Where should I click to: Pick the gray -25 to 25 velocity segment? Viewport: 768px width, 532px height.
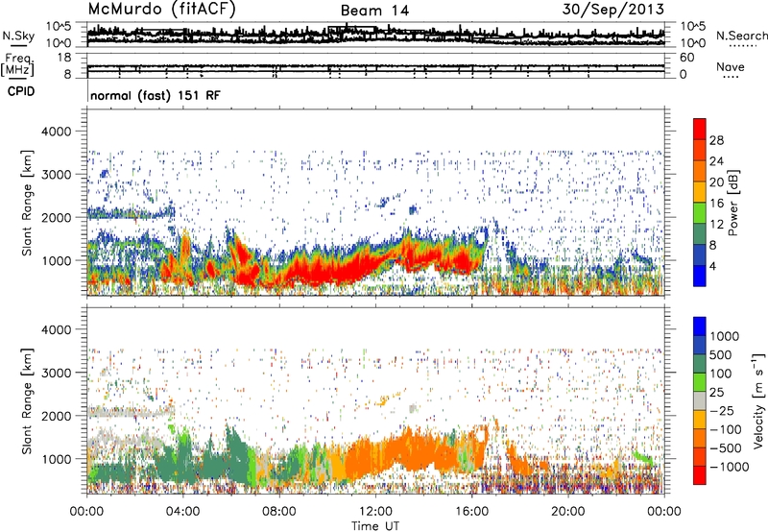point(700,400)
